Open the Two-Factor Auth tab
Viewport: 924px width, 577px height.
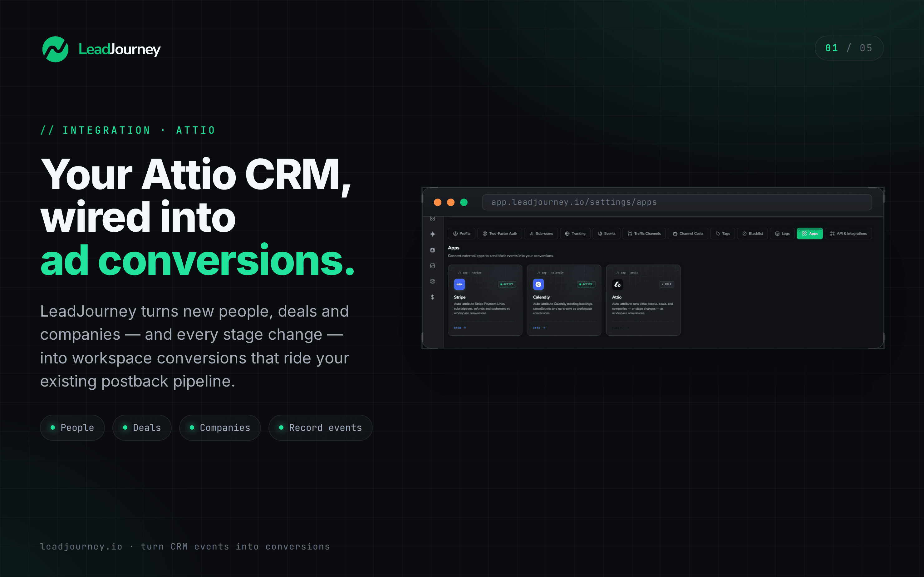click(x=500, y=234)
